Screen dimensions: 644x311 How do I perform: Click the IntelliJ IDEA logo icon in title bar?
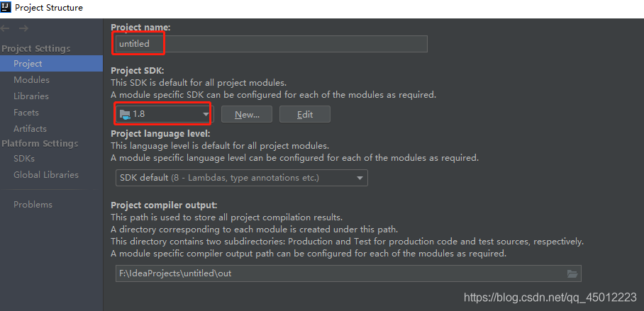point(6,7)
